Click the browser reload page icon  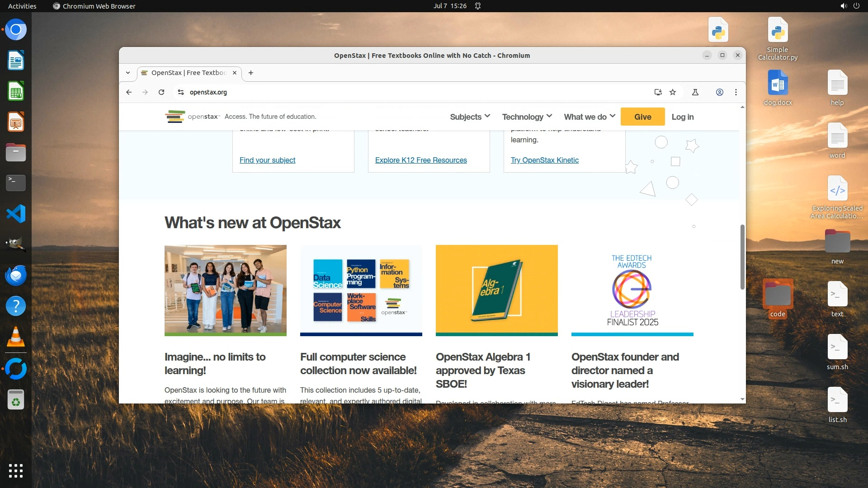click(161, 92)
